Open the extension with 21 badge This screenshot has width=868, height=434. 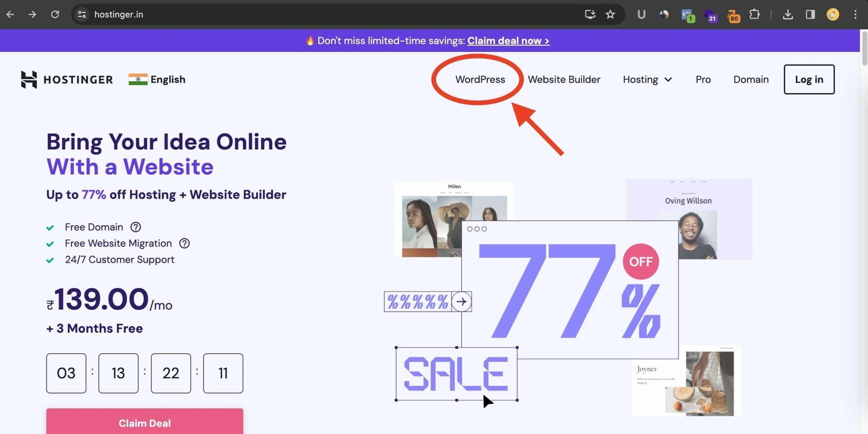point(711,15)
